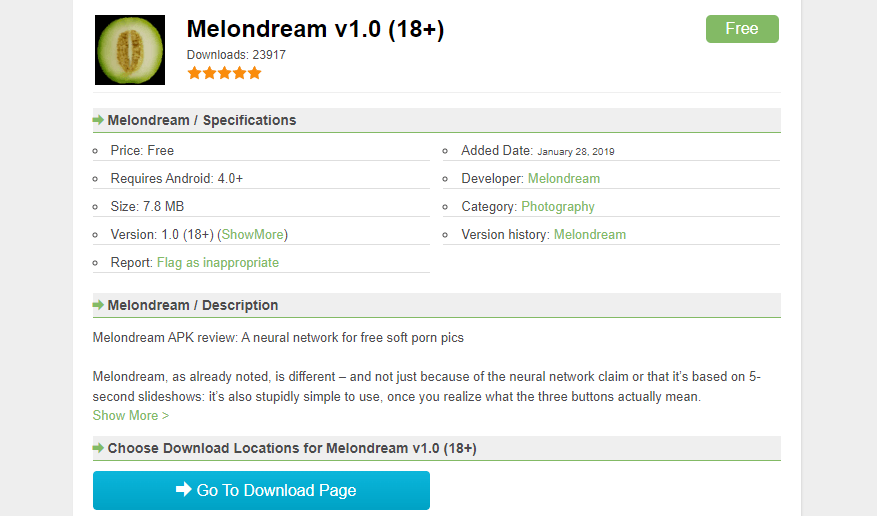Screen dimensions: 877x516
Task: Open the Photography category link
Action: pos(558,206)
